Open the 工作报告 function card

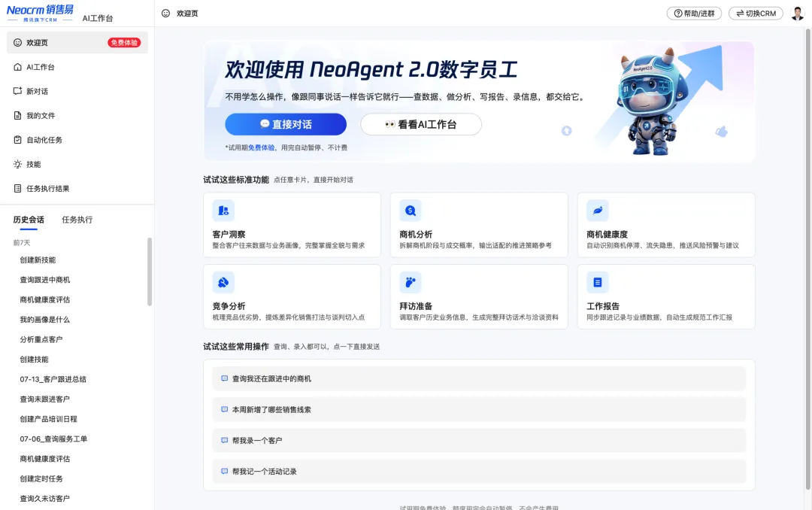pyautogui.click(x=666, y=297)
